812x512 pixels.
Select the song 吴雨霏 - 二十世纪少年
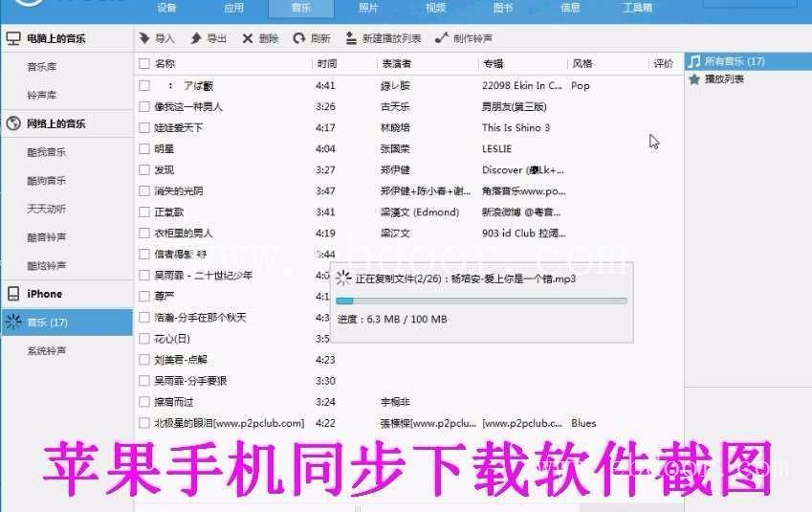click(203, 276)
